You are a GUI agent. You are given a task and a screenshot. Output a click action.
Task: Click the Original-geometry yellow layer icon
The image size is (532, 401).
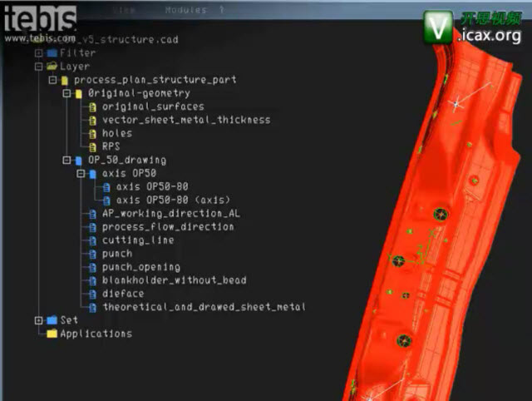pos(79,94)
